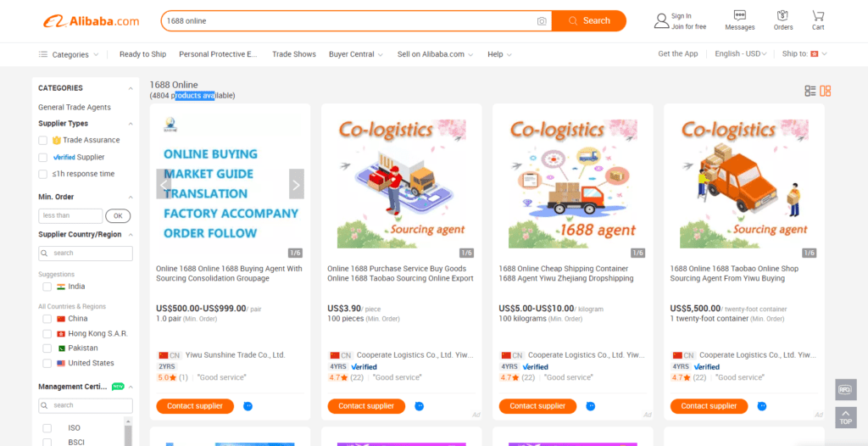The height and width of the screenshot is (446, 868).
Task: Click the orange Search button
Action: pos(589,21)
